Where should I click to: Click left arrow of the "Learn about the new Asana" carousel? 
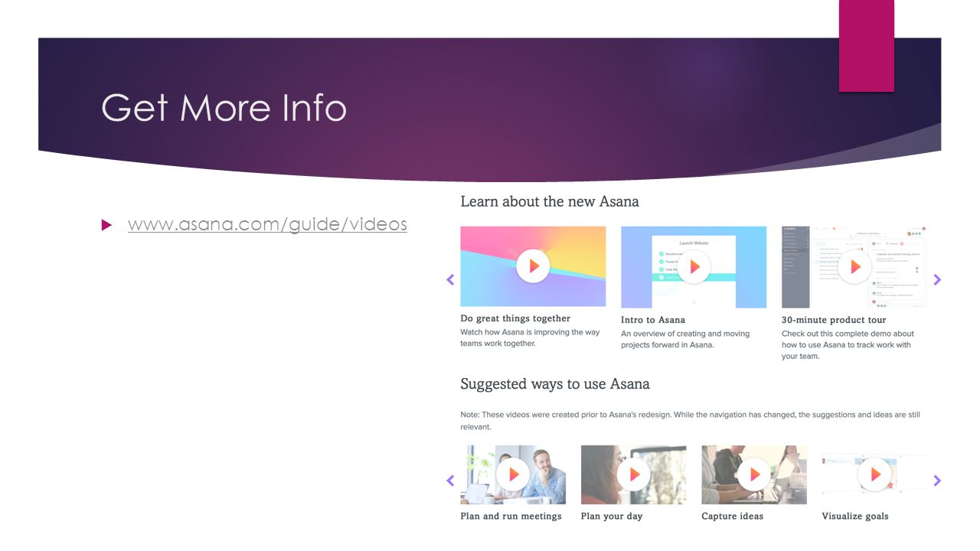(x=450, y=280)
